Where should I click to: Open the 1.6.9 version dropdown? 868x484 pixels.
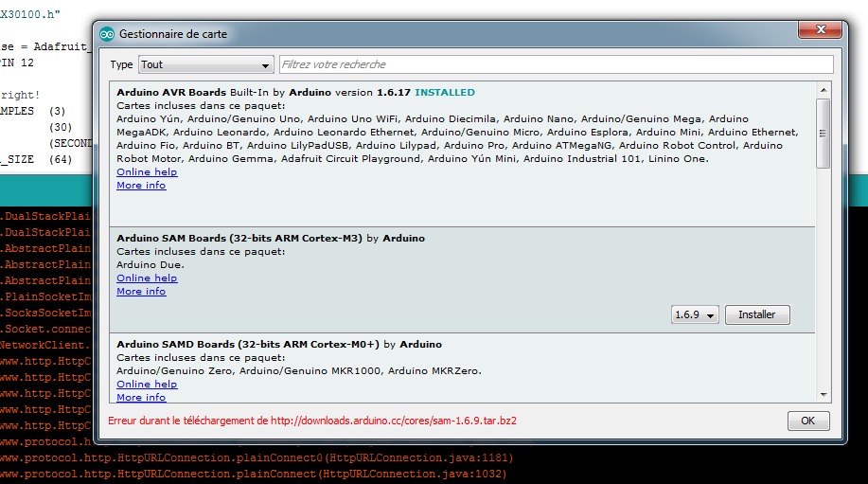coord(695,314)
